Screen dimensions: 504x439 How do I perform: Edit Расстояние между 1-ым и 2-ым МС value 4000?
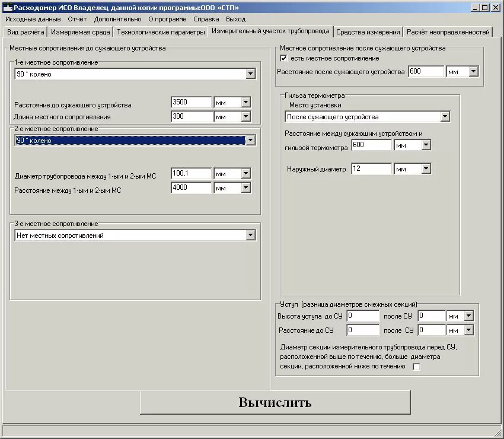[192, 188]
